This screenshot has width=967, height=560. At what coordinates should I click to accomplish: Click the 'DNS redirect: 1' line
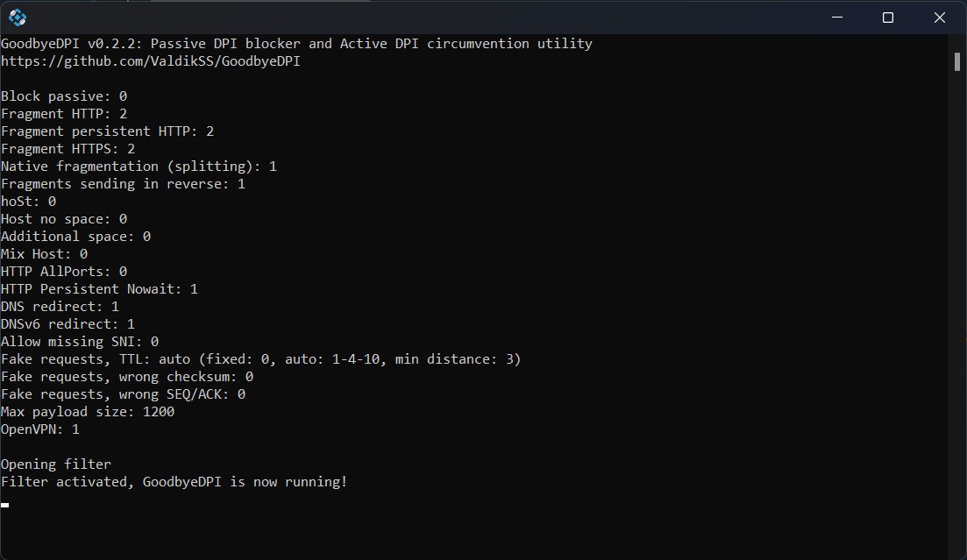[60, 307]
